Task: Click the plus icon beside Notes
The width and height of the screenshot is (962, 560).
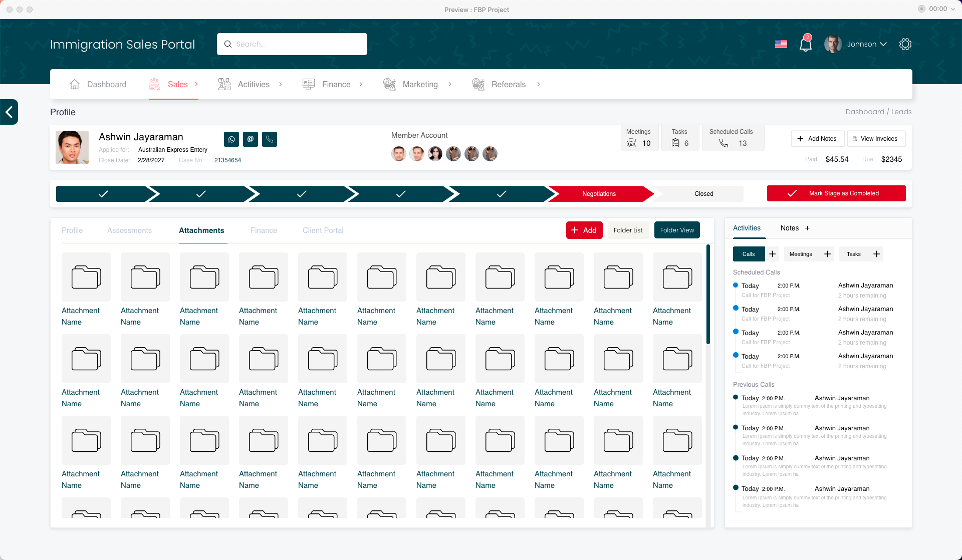Action: 807,228
